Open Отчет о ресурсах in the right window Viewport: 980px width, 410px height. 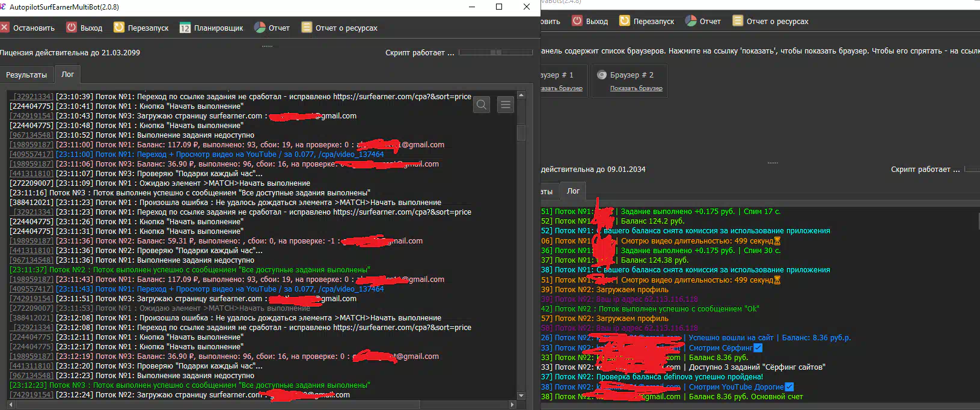click(x=771, y=21)
